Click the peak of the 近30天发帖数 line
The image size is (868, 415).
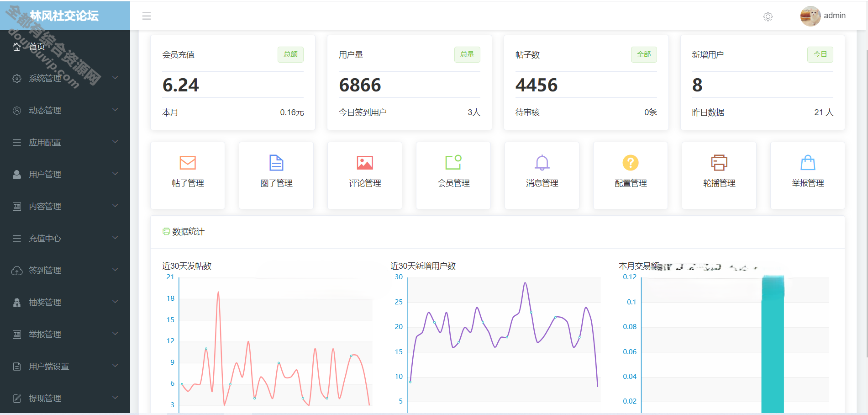218,293
